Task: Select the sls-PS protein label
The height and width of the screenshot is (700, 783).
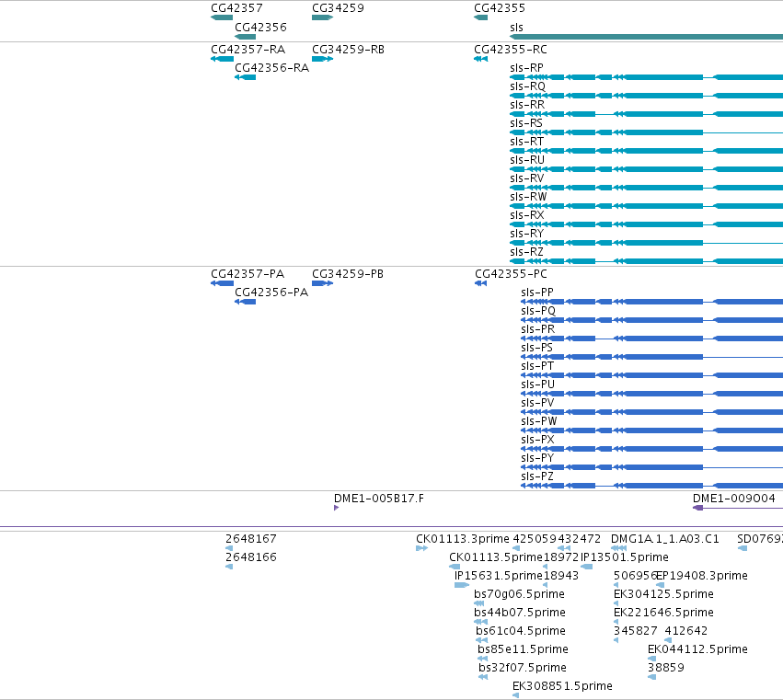Action: pyautogui.click(x=536, y=348)
